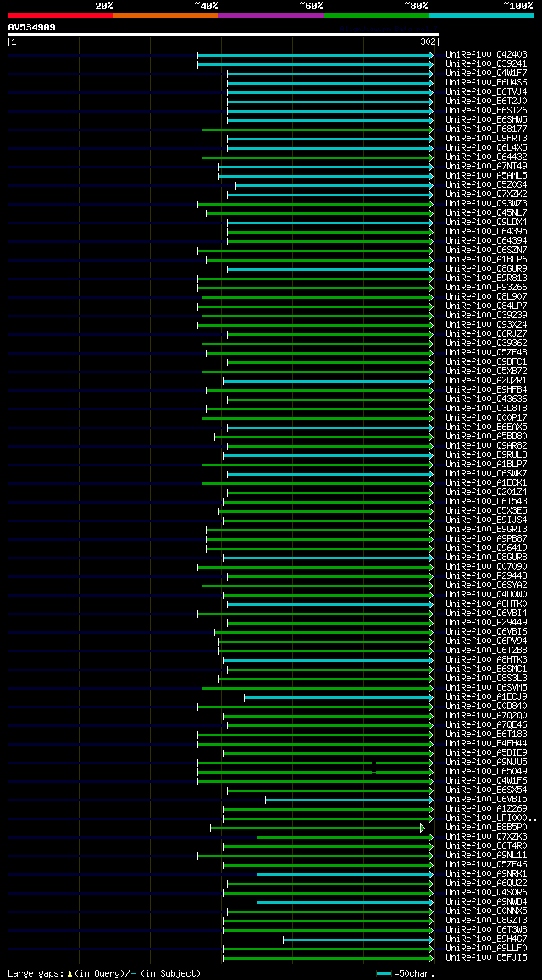The height and width of the screenshot is (980, 542).
Task: Select the UniRef100_Q6VBI5 label
Action: click(x=486, y=801)
